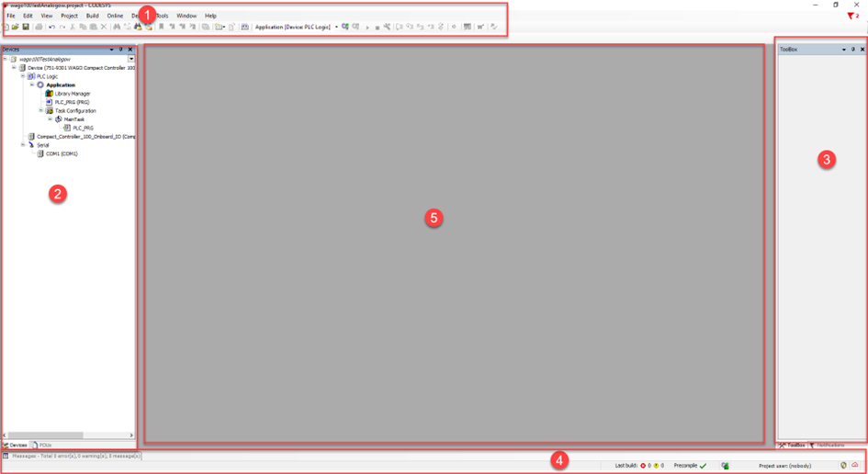Click the Cut scissors icon
This screenshot has height=474, width=868.
(x=73, y=27)
